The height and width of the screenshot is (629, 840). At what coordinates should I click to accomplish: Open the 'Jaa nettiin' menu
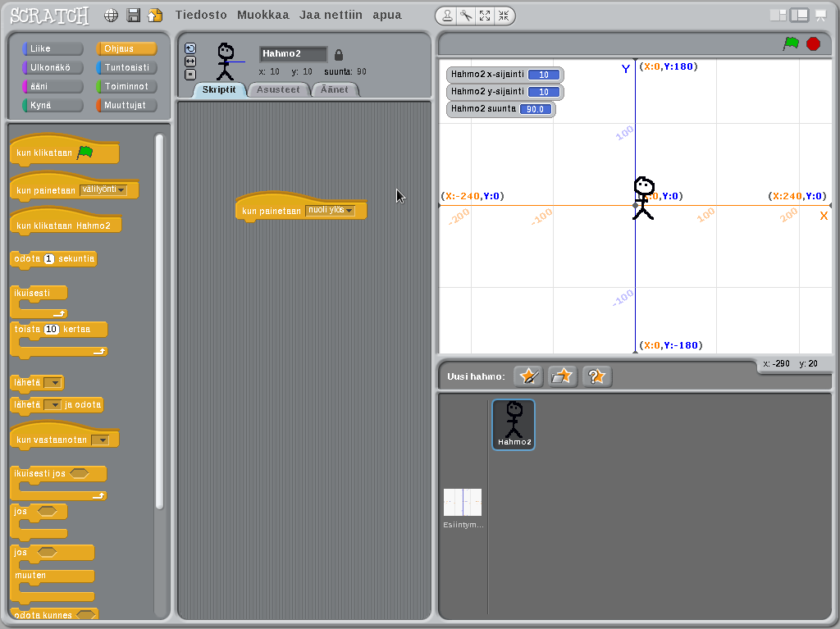click(331, 15)
